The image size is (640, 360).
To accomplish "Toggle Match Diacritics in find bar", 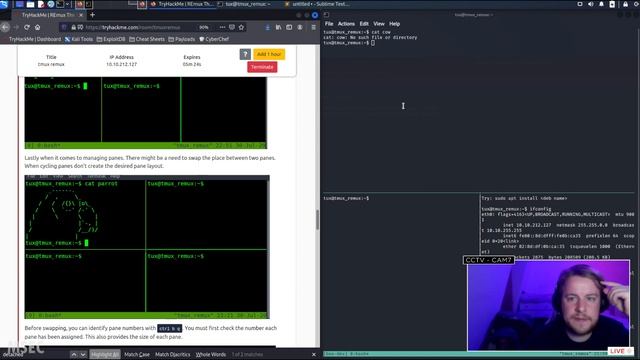I will pos(173,354).
